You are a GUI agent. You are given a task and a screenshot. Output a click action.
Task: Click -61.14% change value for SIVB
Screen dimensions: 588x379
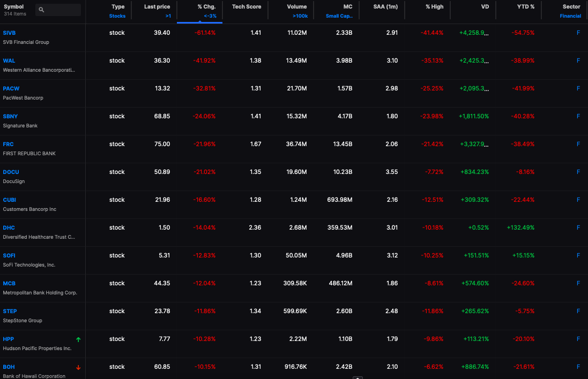(x=205, y=33)
